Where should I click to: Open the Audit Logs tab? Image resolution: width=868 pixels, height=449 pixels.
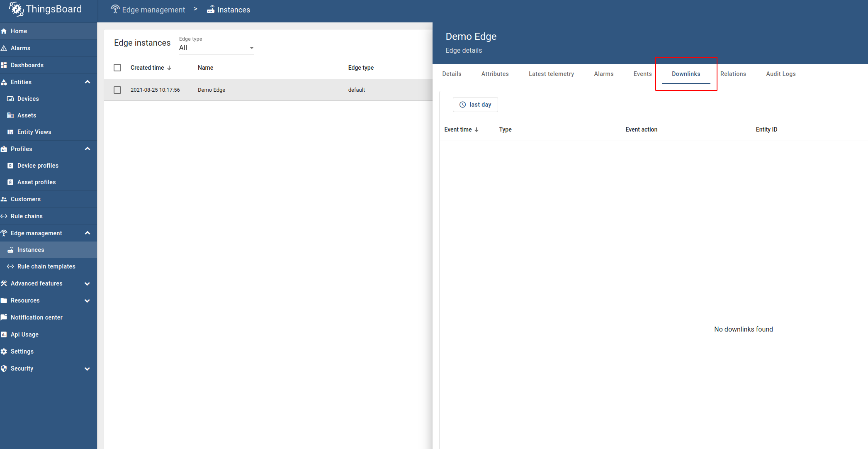tap(780, 73)
